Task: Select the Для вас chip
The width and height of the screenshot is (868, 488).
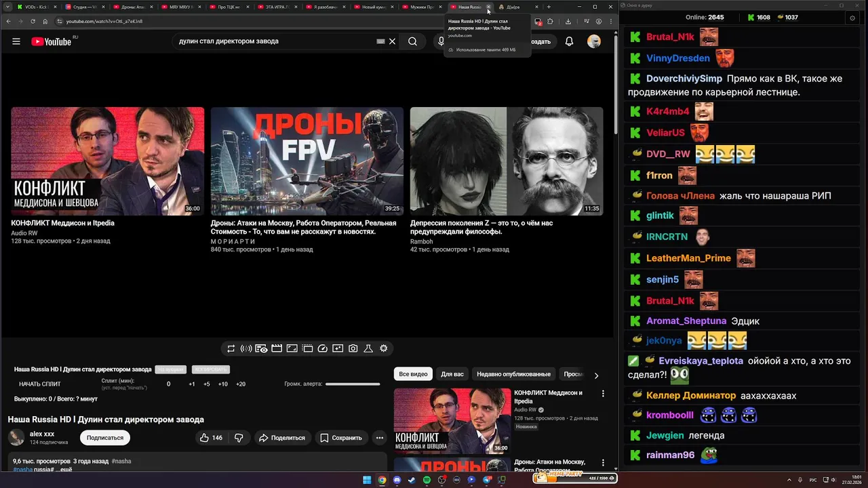Action: pyautogui.click(x=452, y=374)
